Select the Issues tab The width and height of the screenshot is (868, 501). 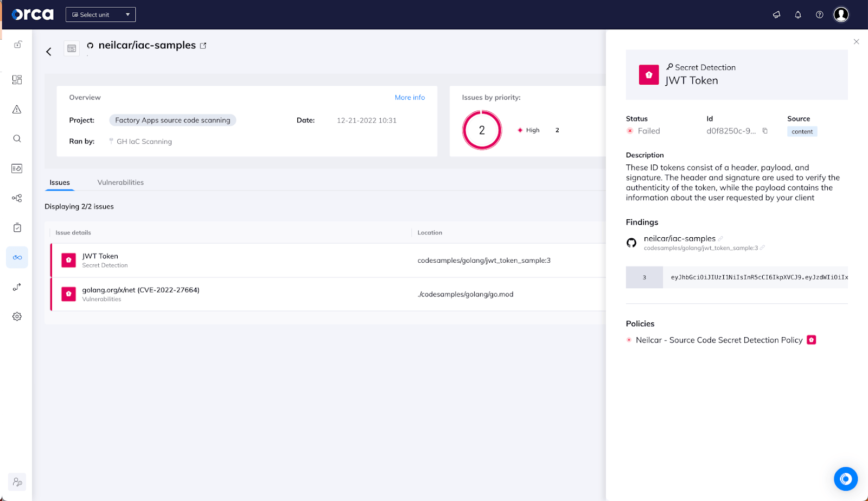(59, 182)
